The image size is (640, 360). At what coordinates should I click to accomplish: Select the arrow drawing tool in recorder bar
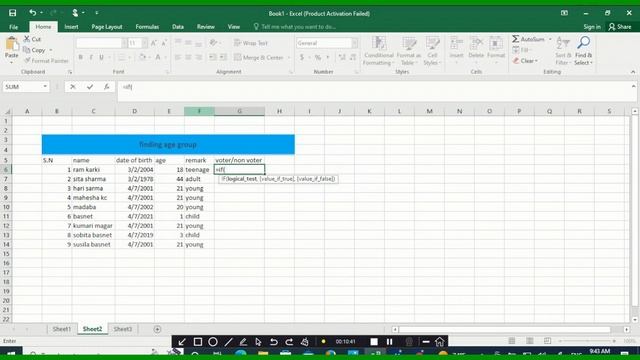(x=182, y=342)
